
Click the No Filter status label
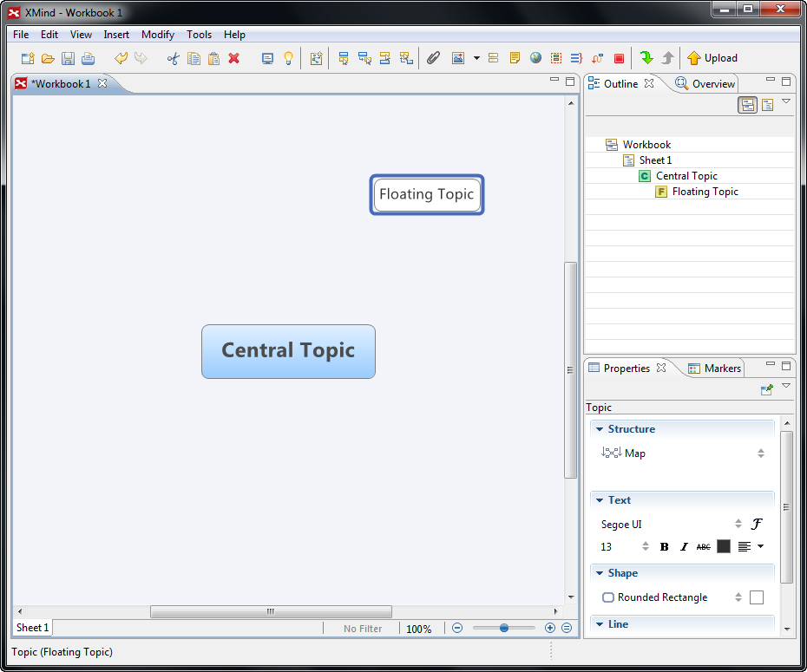coord(363,629)
